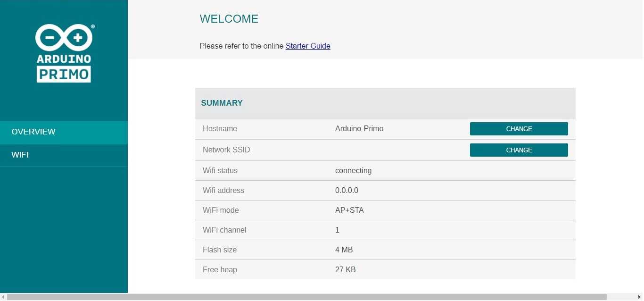Click the right arrow of horizontal scrollbar

point(640,297)
